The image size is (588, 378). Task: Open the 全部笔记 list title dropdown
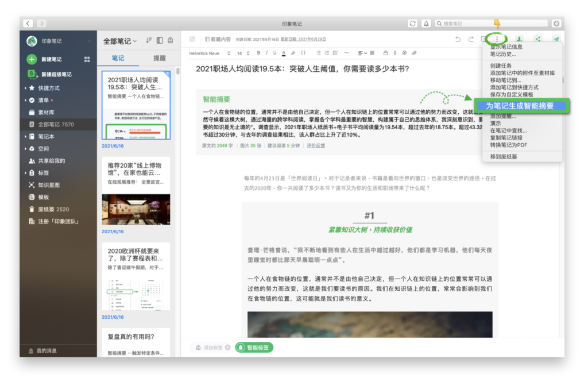pos(120,41)
